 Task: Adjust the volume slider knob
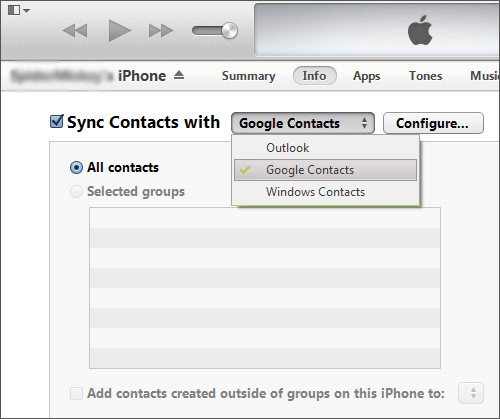pos(229,31)
